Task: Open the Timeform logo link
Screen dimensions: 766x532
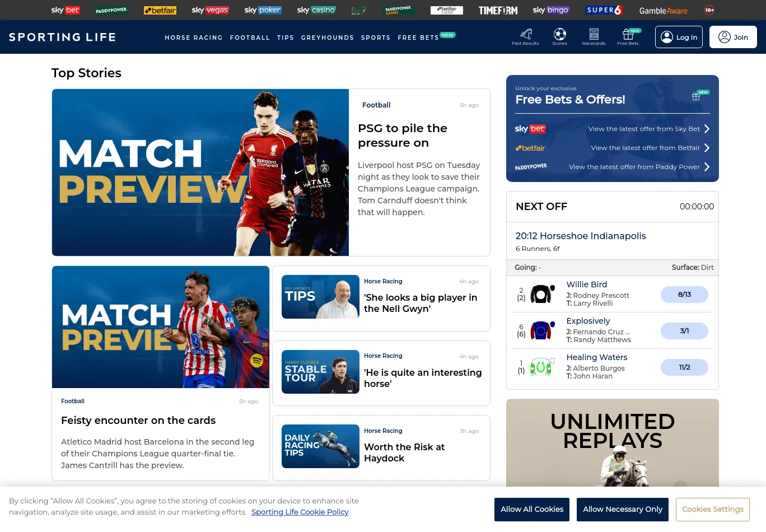Action: tap(498, 10)
